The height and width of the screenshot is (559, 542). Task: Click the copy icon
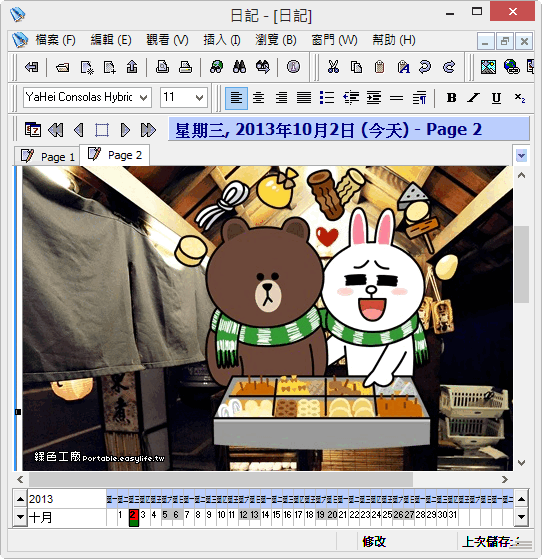pos(356,67)
